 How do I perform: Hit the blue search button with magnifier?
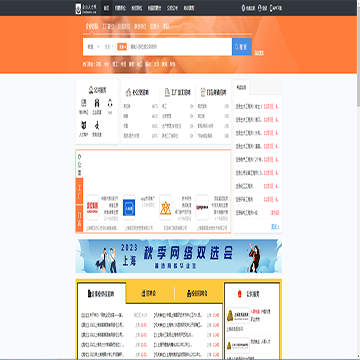pyautogui.click(x=242, y=47)
